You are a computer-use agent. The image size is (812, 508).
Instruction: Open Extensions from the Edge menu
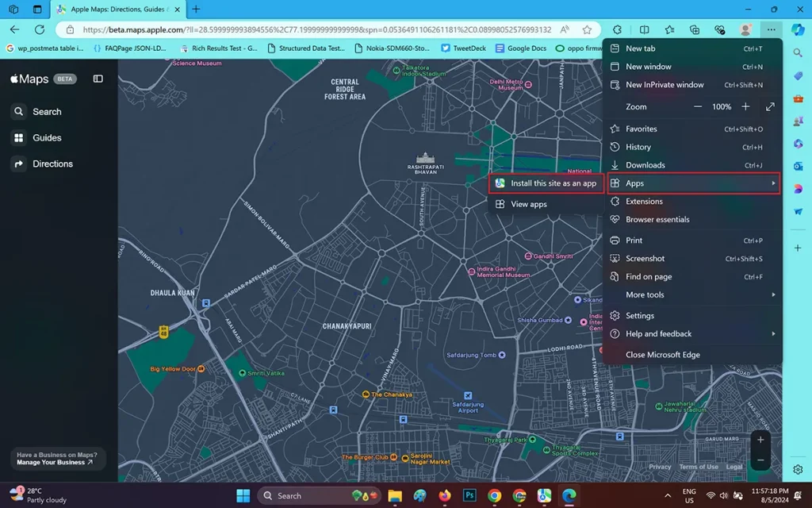point(694,201)
